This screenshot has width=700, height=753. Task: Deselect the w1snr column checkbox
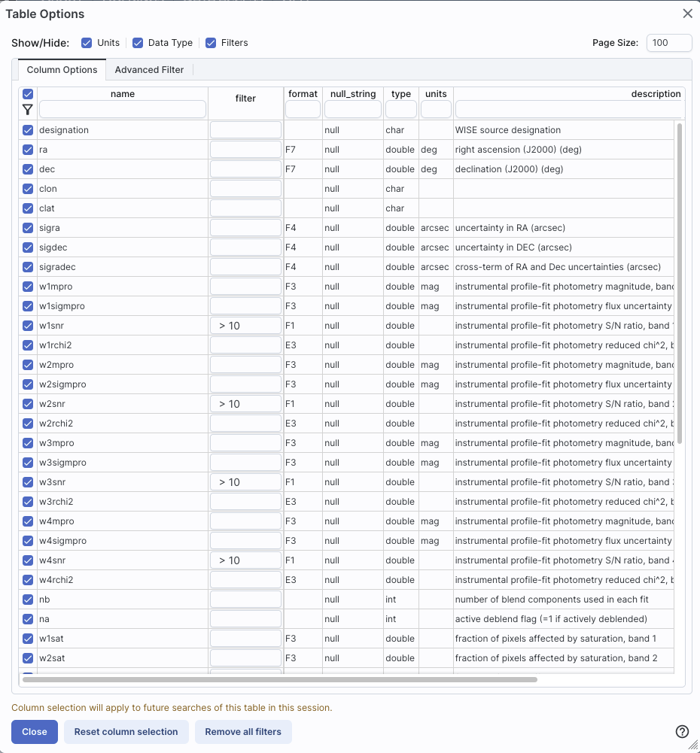point(28,326)
